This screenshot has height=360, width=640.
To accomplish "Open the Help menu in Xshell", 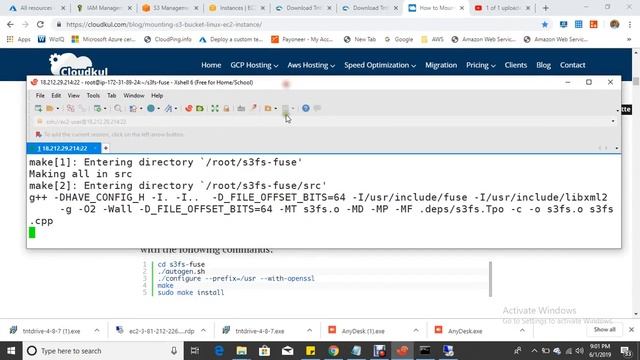I will tap(157, 96).
